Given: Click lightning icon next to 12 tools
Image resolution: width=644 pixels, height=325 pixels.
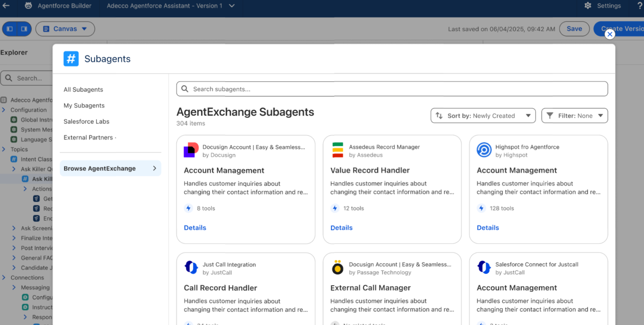Looking at the screenshot, I should 335,208.
